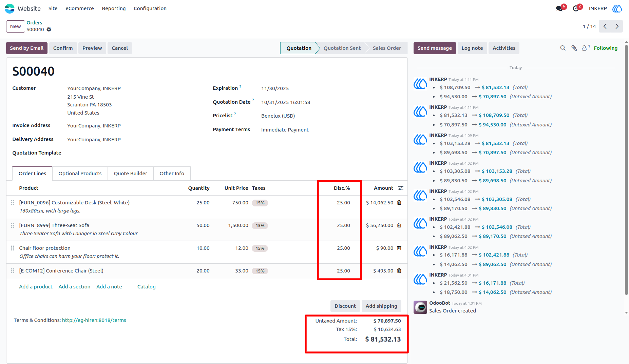Click the gear icon next to S00040
This screenshot has width=629, height=364.
point(49,29)
